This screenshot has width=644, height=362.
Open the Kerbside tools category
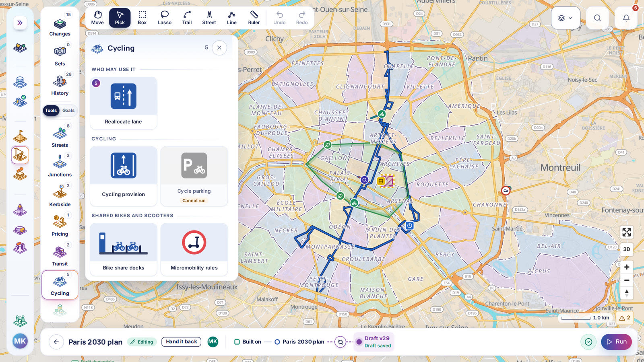pos(60,195)
